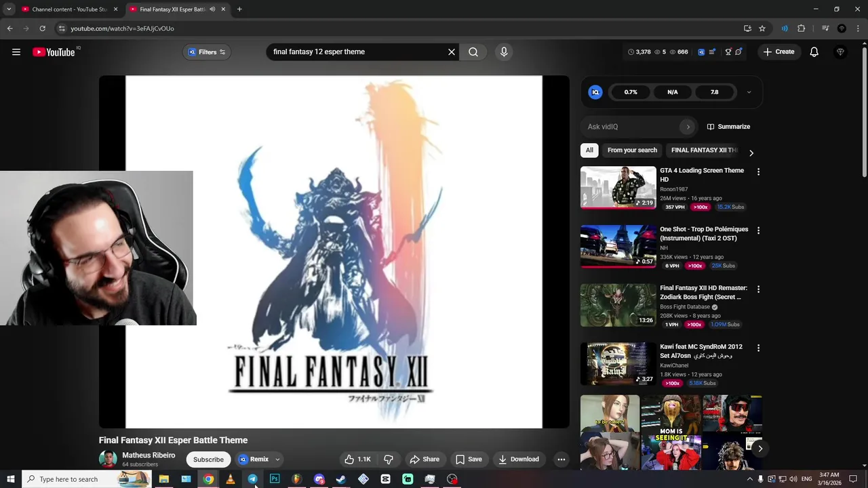Like the video with thumbs up

[357, 460]
